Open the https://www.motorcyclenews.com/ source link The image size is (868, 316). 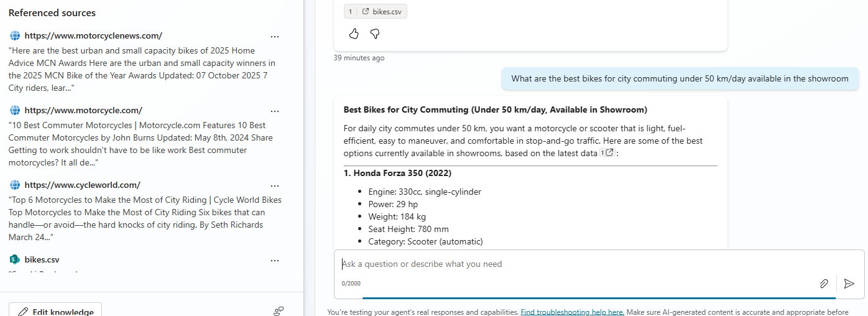point(93,36)
